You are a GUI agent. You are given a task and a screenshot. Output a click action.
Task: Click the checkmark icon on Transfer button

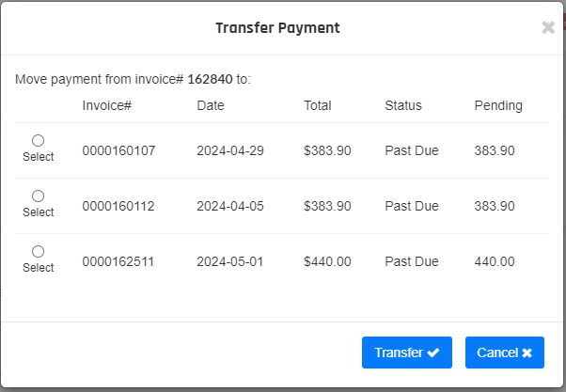(x=433, y=353)
